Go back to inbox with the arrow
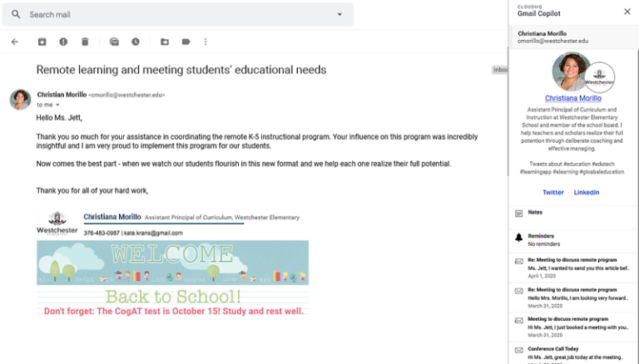639x364 pixels. [15, 42]
